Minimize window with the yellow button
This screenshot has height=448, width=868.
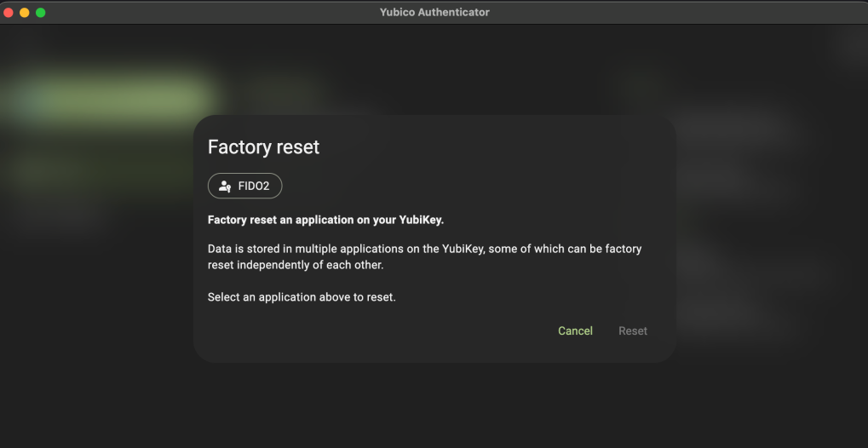[x=25, y=12]
